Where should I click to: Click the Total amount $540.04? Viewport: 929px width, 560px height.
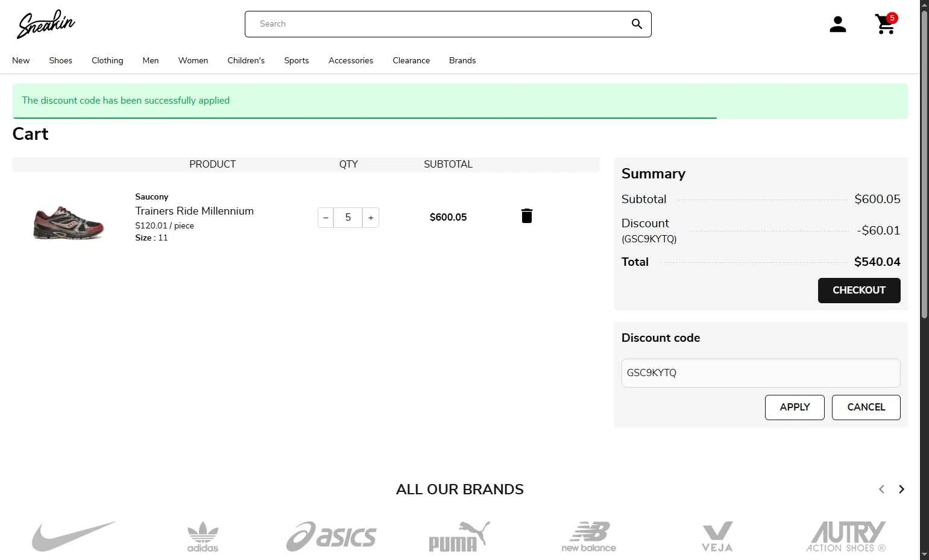pos(877,262)
